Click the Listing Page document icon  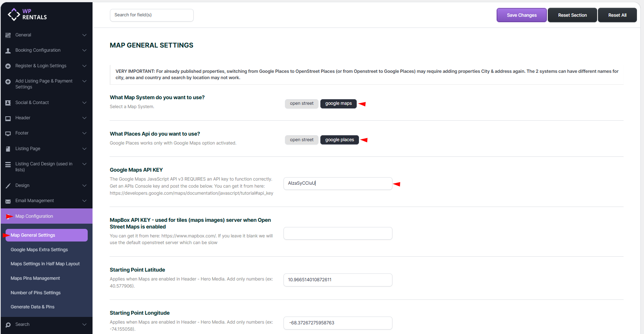[8, 149]
